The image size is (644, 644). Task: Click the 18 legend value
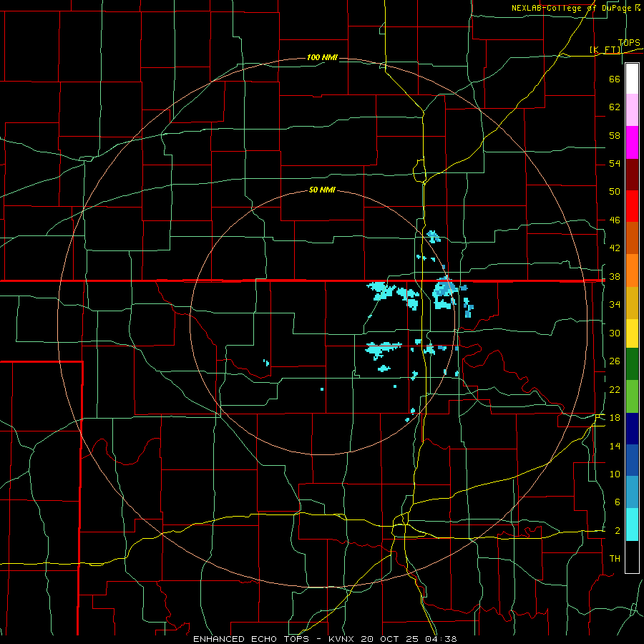click(x=615, y=418)
